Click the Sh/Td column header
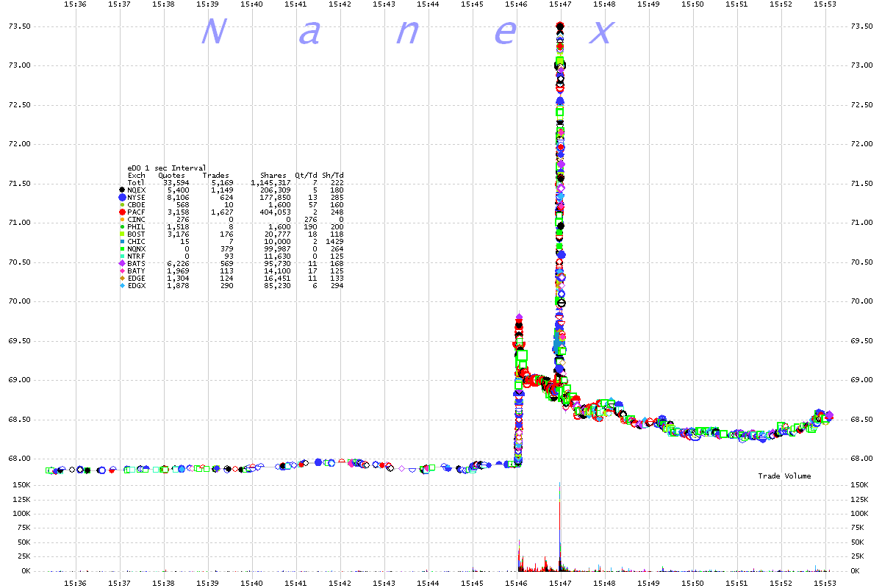882x588 pixels. pos(334,175)
